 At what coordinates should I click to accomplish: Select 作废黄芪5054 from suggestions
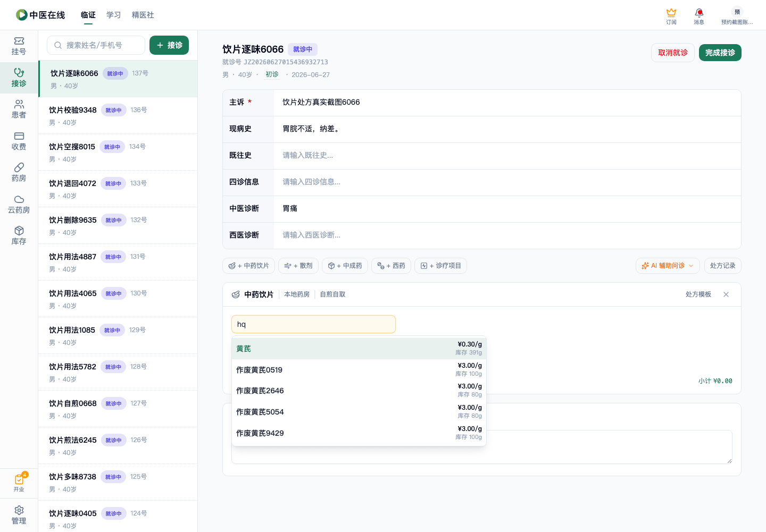tap(359, 412)
